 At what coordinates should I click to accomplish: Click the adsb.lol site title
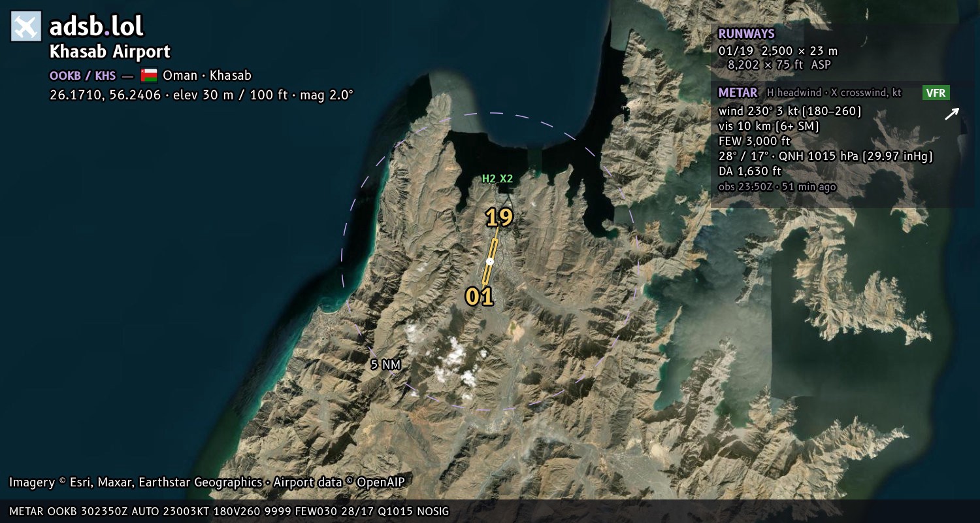pyautogui.click(x=97, y=26)
